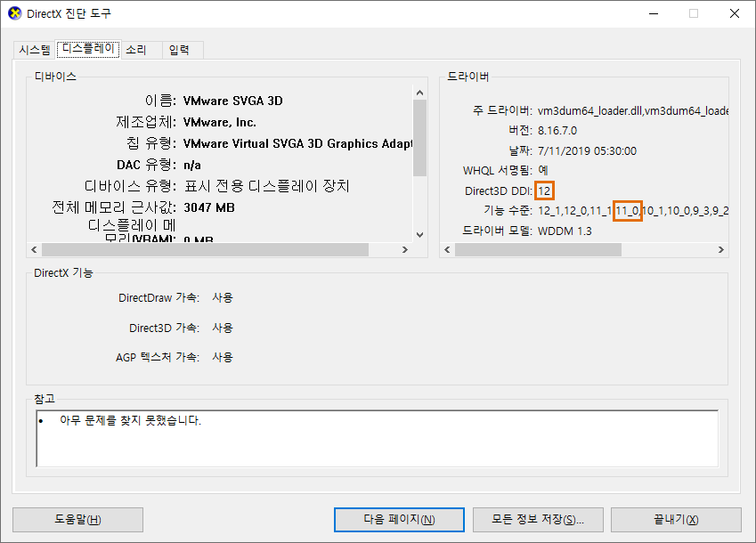Viewport: 756px width, 543px height.
Task: Click note 아무 문제를 찾지 못했습니다.
Action: (x=130, y=421)
